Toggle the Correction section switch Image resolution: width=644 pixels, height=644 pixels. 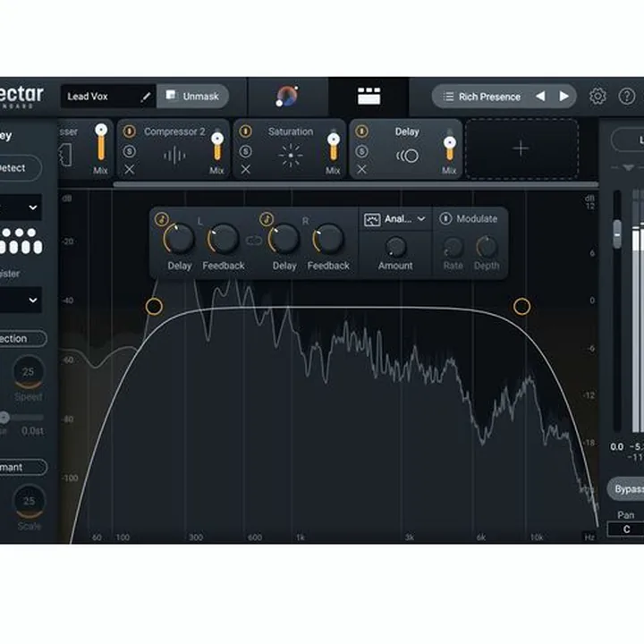22,339
